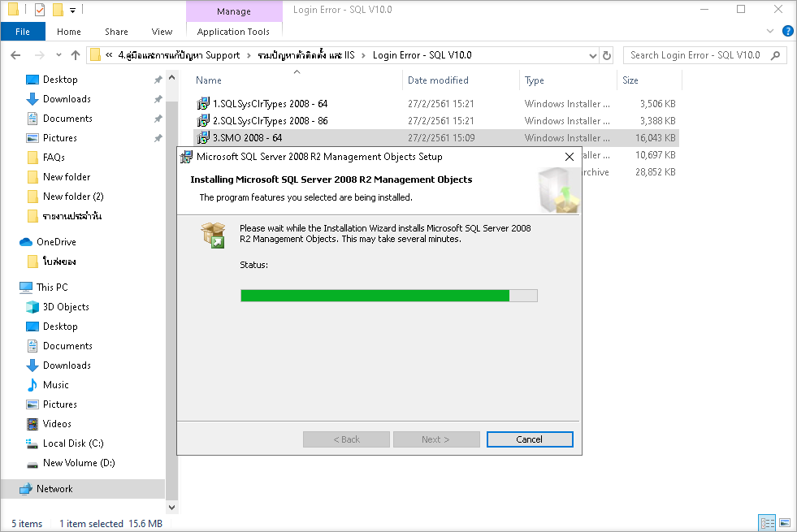This screenshot has width=797, height=532.
Task: Click the 3D Objects icon in sidebar
Action: pos(32,307)
